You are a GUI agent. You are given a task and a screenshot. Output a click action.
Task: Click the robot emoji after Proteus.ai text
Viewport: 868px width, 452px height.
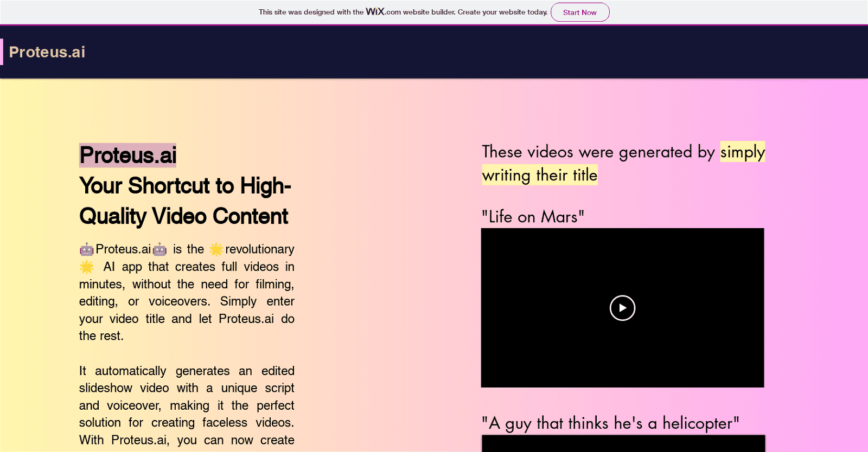click(159, 249)
